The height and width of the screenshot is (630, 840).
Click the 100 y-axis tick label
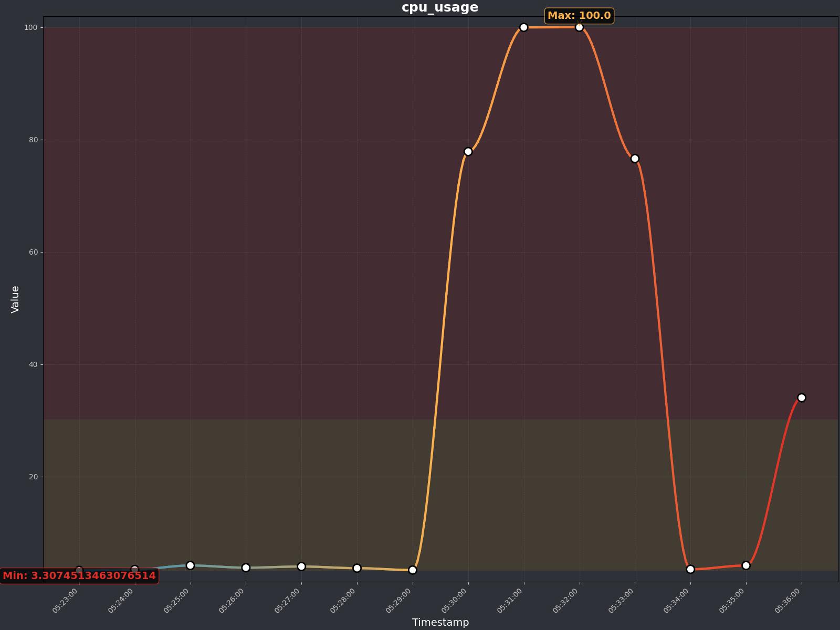click(31, 27)
